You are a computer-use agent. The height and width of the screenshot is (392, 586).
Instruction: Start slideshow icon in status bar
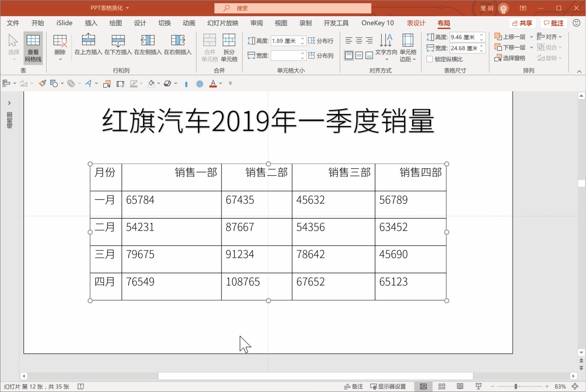click(479, 386)
